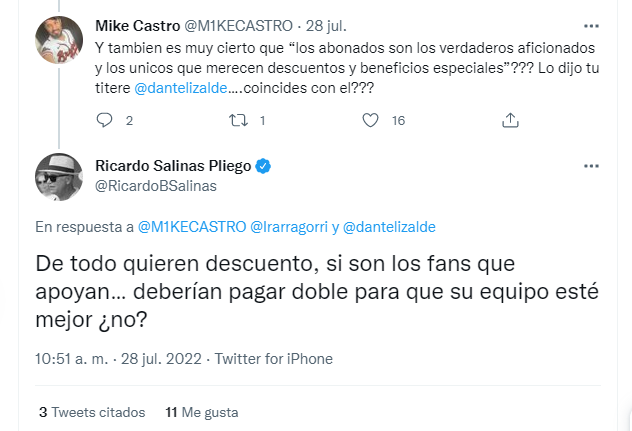Click the blue verified badge next to Ricardo Salinas Pliego
The image size is (632, 431).
coord(266,165)
